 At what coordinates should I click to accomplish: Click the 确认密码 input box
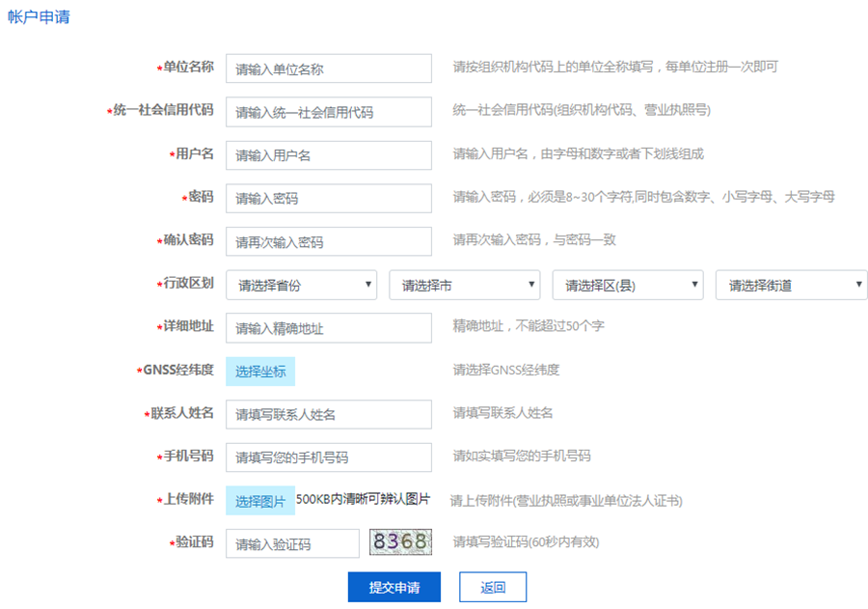coord(328,242)
